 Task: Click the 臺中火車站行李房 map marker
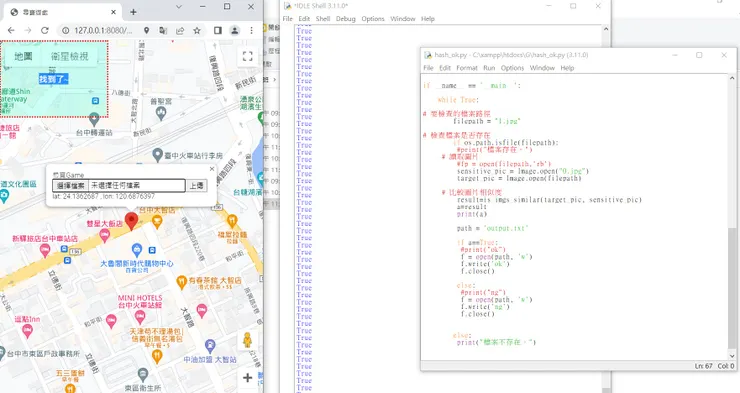[158, 154]
